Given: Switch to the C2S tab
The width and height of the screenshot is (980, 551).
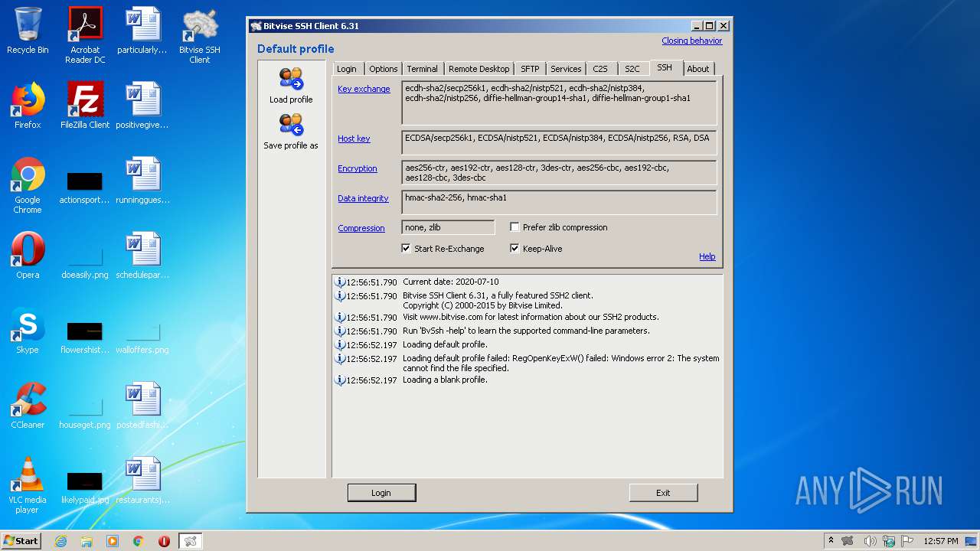Looking at the screenshot, I should [x=600, y=69].
